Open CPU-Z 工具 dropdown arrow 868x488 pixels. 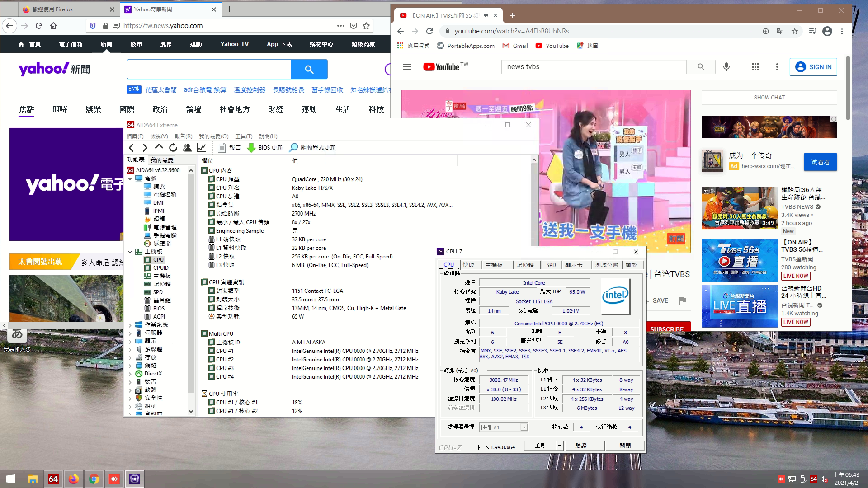click(559, 446)
